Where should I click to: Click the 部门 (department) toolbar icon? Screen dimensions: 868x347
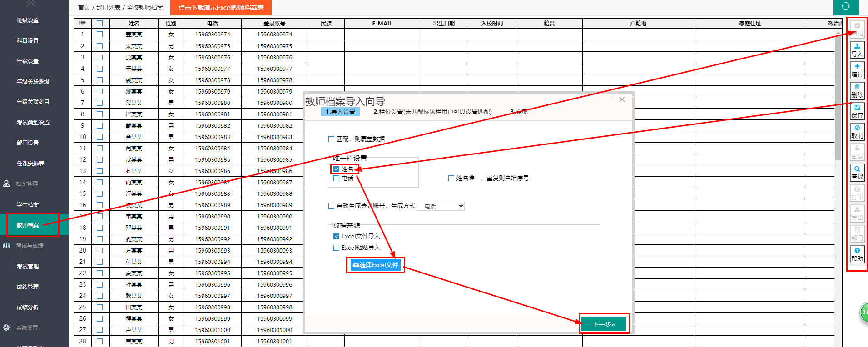(857, 233)
